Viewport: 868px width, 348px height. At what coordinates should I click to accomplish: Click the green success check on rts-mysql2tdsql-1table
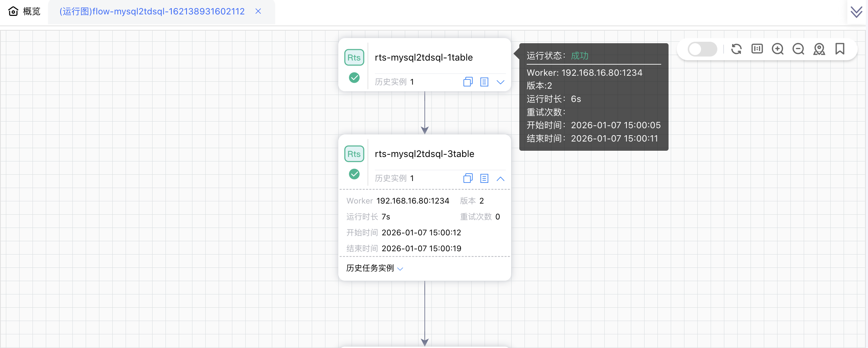coord(354,78)
